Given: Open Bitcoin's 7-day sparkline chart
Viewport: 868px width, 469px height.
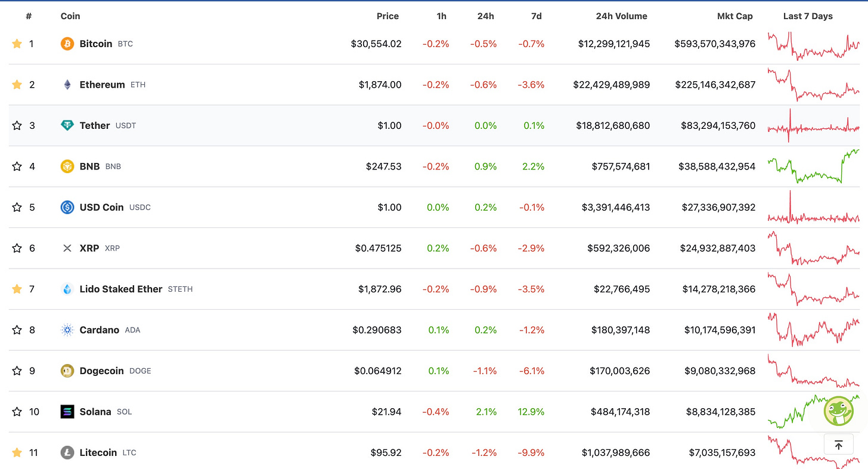Looking at the screenshot, I should pos(814,45).
